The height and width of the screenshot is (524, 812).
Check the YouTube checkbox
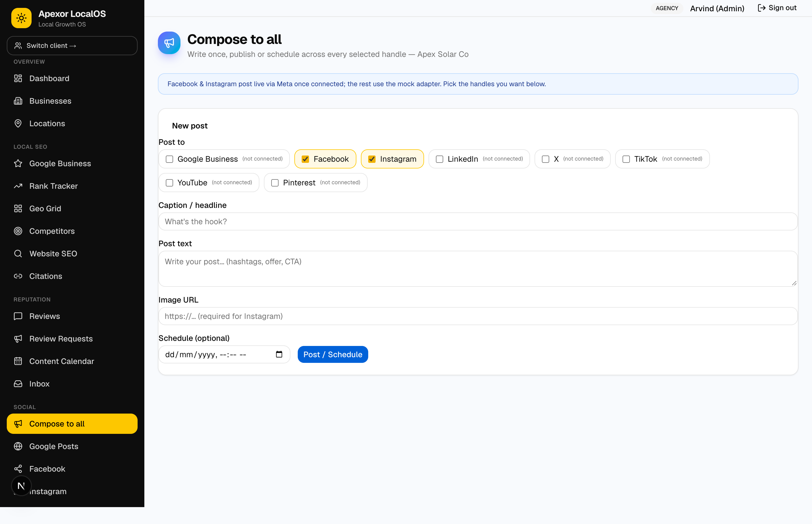point(169,183)
